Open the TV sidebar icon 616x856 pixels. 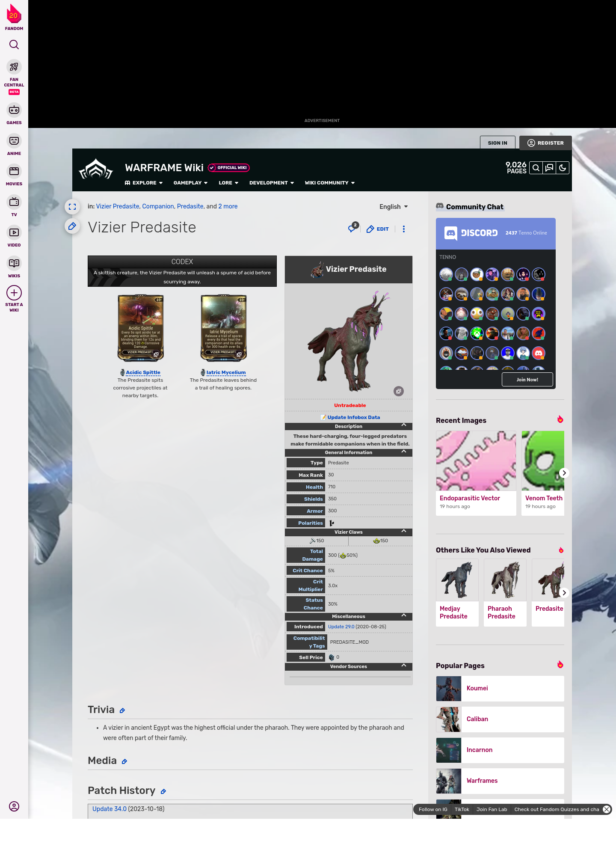14,202
